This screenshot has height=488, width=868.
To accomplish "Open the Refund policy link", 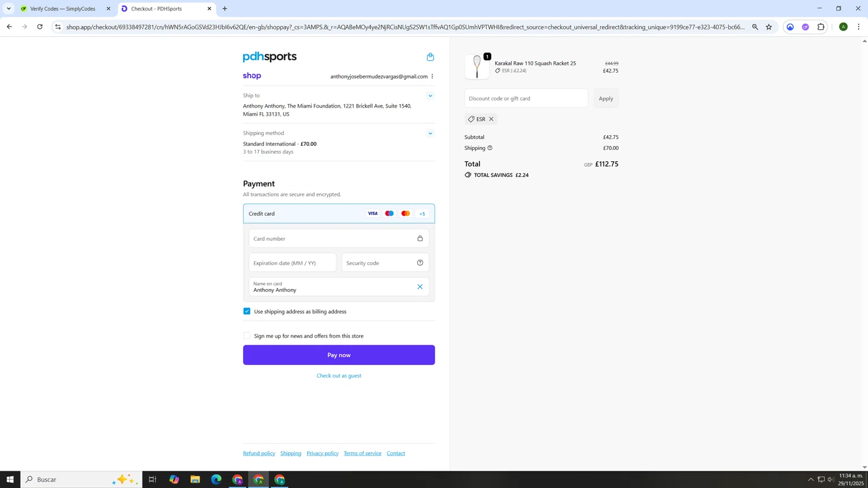I will (x=259, y=453).
